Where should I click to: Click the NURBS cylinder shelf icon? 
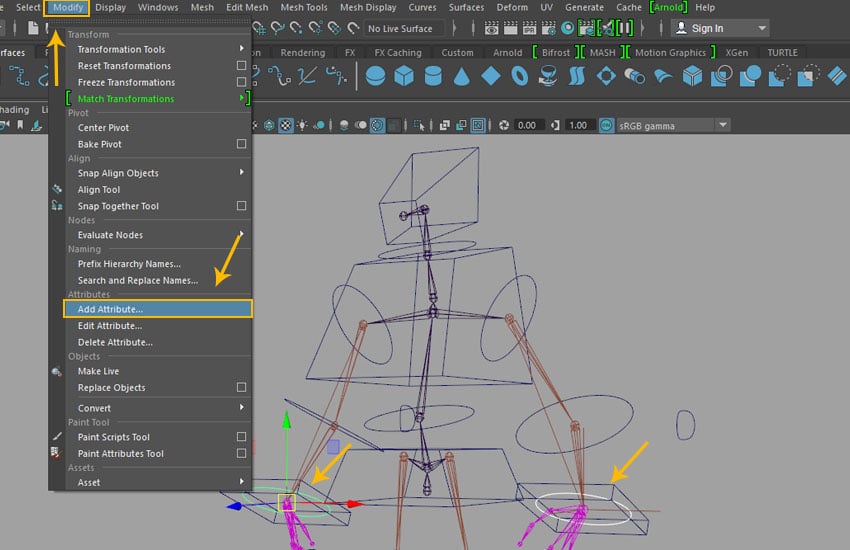coord(433,76)
